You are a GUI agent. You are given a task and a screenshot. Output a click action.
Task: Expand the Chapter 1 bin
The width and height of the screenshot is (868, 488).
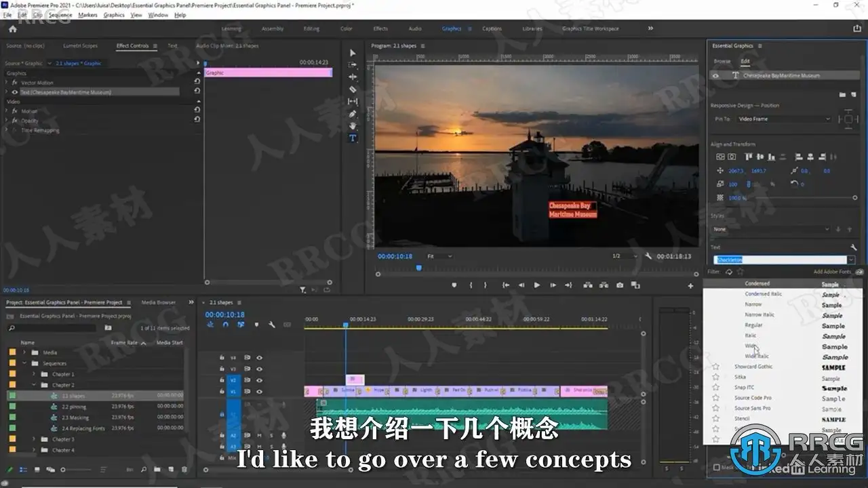35,374
